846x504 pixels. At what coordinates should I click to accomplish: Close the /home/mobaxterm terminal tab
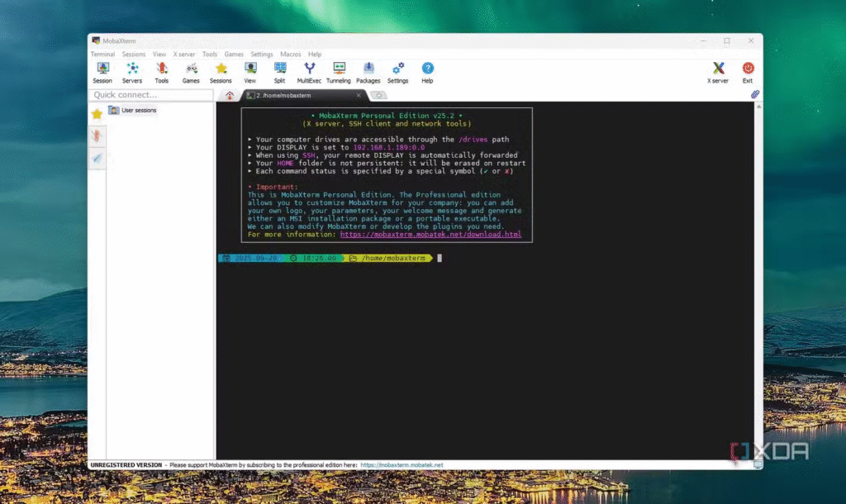[x=358, y=95]
